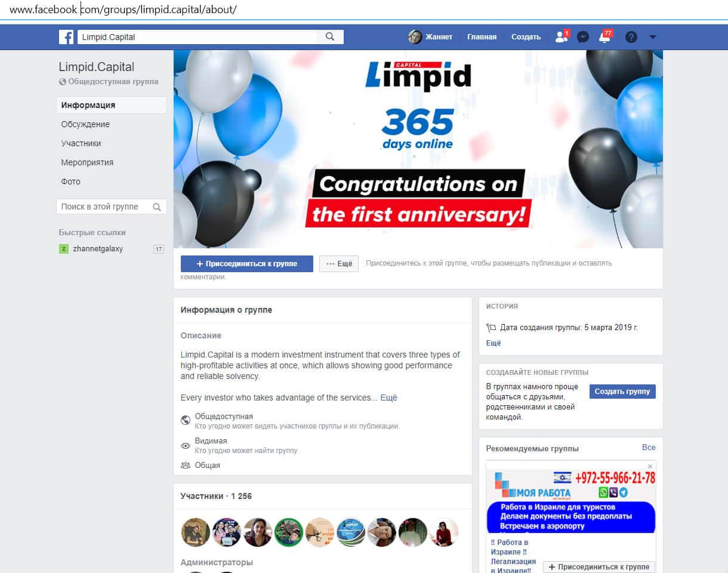Click the Все link in recommended groups
Screen dimensions: 728x573
pos(649,448)
